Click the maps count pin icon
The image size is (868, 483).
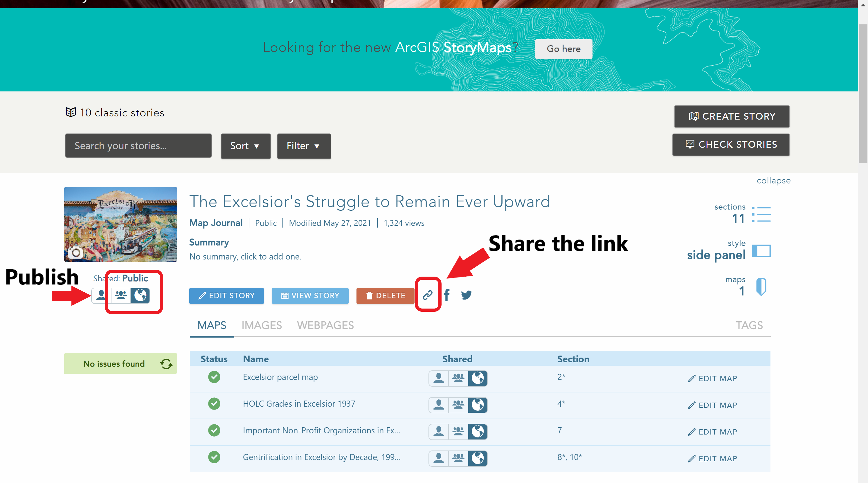click(x=761, y=286)
